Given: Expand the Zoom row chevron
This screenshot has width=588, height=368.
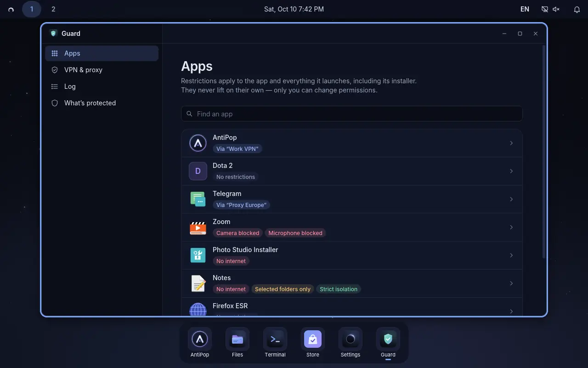Looking at the screenshot, I should click(511, 227).
